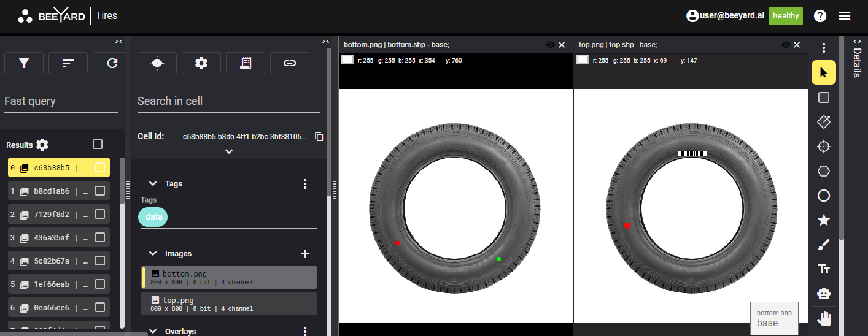Click the Beeyard logo

coord(52,16)
